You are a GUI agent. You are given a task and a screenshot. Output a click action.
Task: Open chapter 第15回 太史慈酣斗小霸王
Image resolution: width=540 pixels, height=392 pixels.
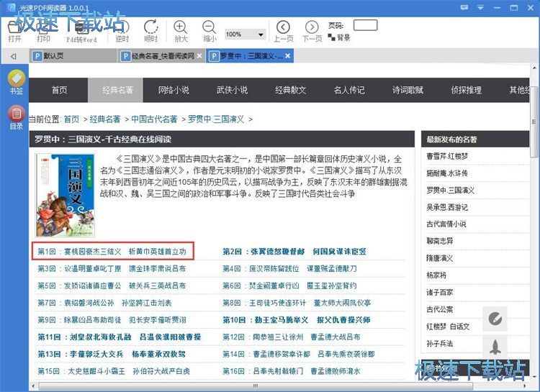click(x=114, y=371)
